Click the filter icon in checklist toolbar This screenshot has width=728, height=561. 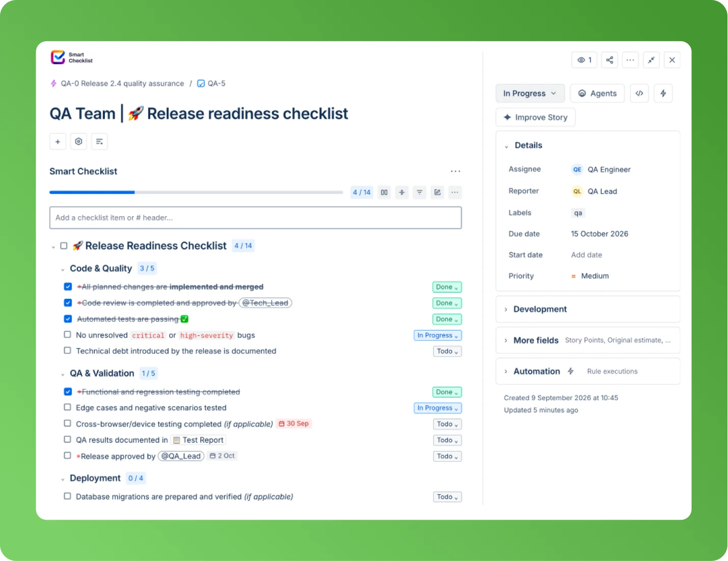coord(419,192)
